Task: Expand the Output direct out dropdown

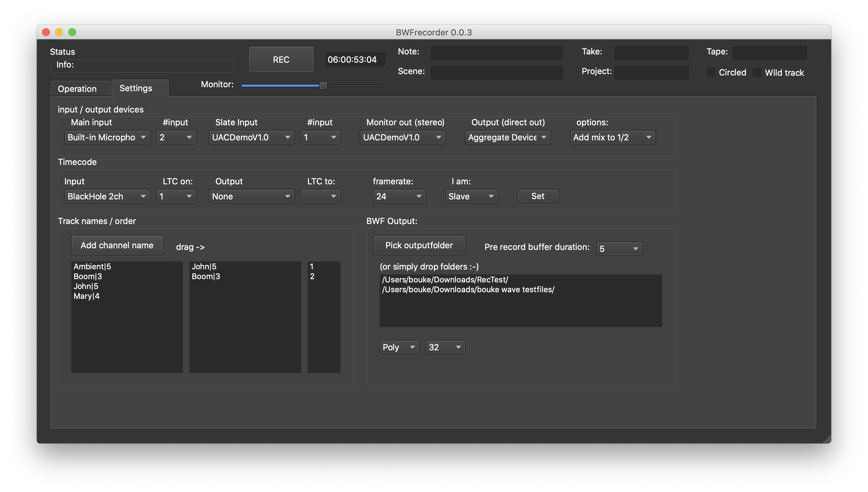Action: click(507, 137)
